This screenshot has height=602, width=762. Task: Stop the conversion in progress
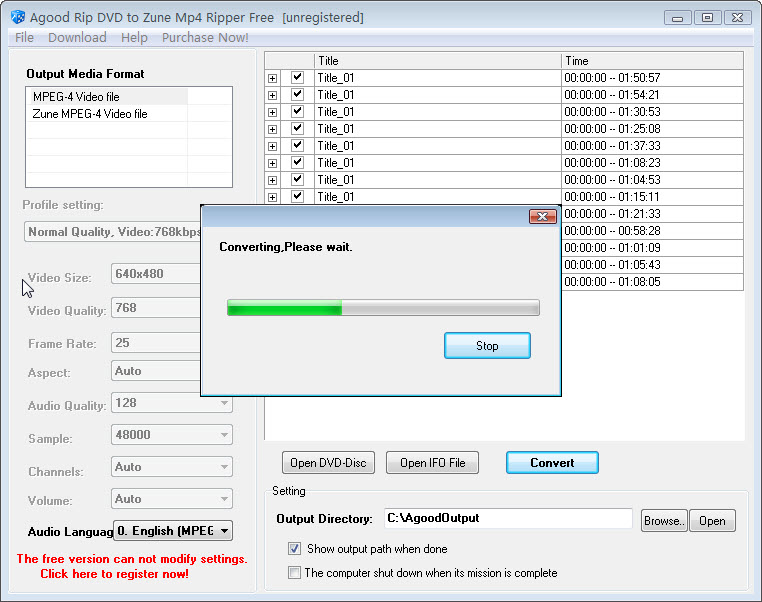(x=487, y=345)
